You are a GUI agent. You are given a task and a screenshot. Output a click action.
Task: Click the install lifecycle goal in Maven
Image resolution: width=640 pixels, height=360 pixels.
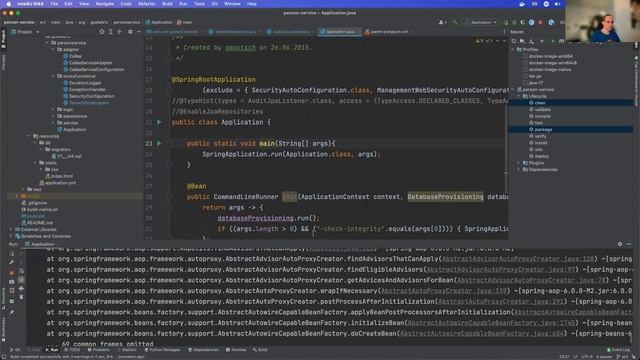point(540,143)
